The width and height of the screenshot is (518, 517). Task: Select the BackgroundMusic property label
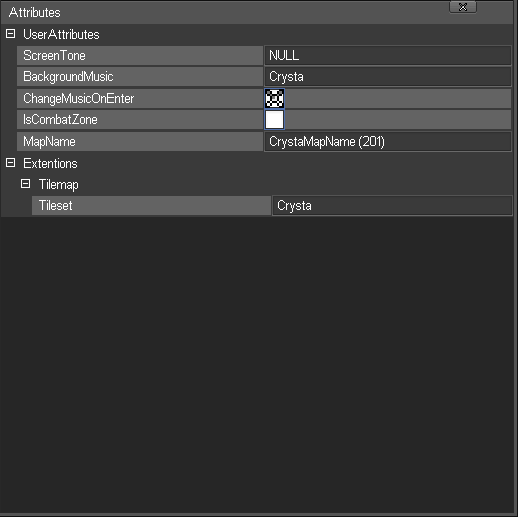140,77
